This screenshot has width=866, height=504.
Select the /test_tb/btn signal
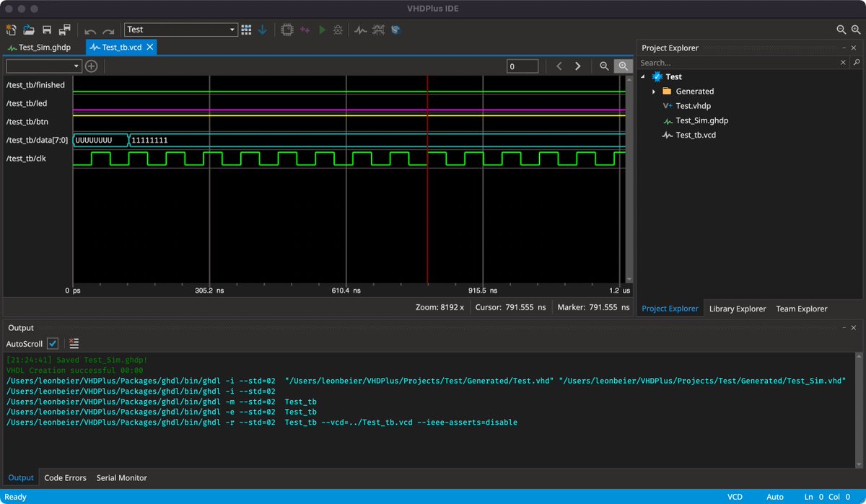click(27, 122)
